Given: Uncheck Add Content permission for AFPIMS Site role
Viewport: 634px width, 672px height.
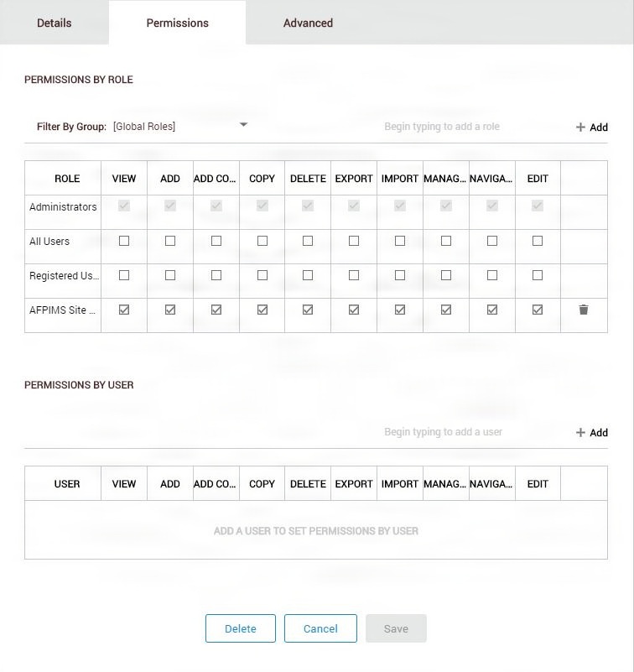Looking at the screenshot, I should tap(216, 310).
